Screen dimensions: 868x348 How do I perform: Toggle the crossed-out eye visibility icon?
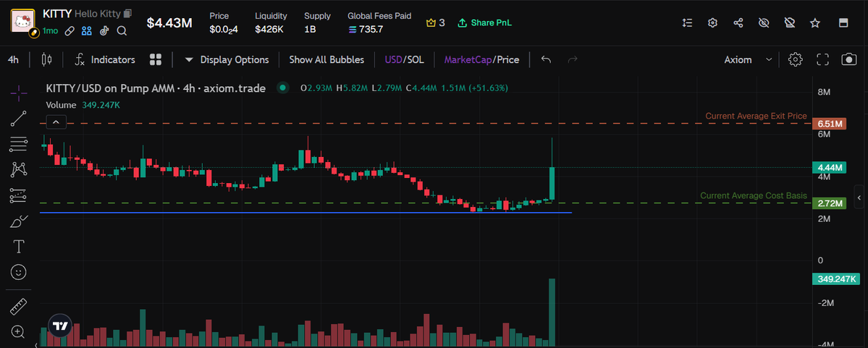coord(764,22)
